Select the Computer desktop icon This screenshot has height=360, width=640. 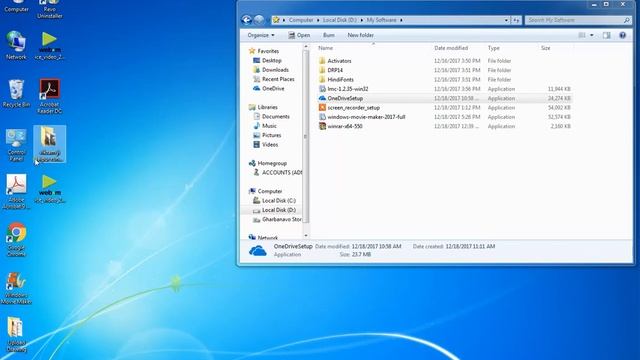click(16, 7)
